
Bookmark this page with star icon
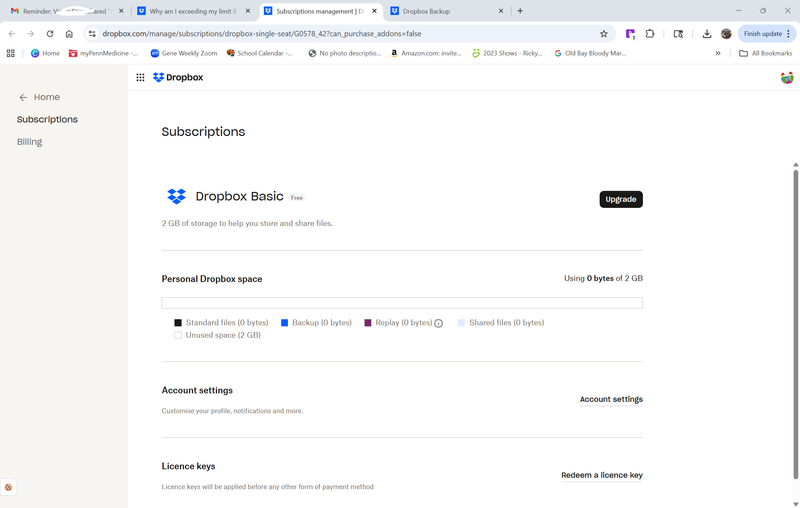(604, 33)
